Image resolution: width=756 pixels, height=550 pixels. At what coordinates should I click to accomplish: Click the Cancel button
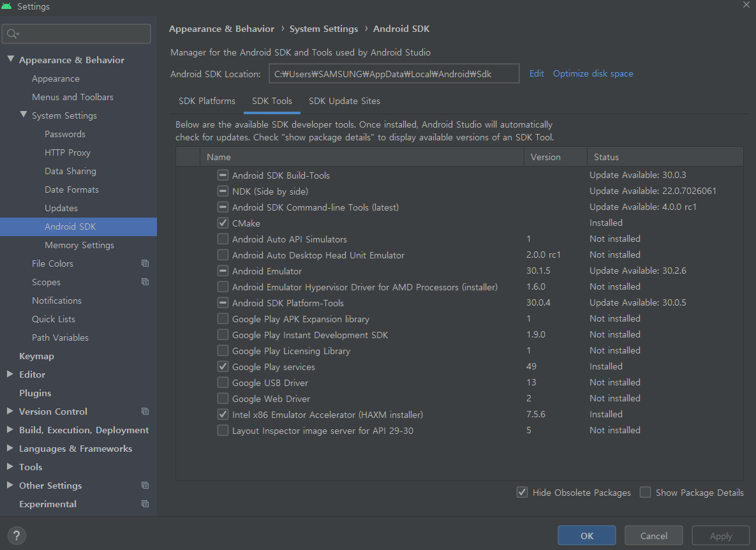(x=654, y=535)
